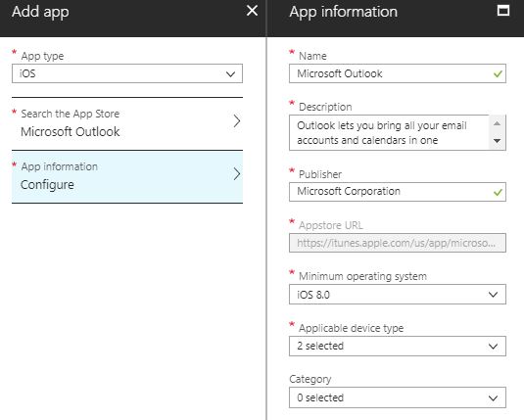Open App information Configure section
The image size is (524, 420).
tap(127, 176)
